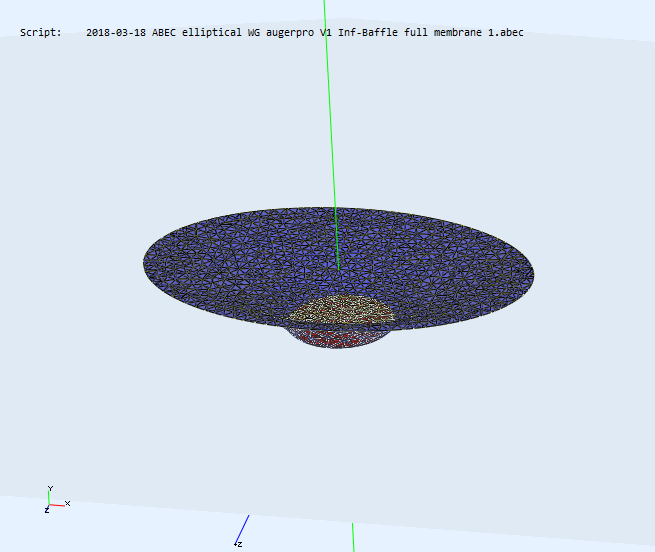
Task: Click the "Script:" label text
Action: 40,33
